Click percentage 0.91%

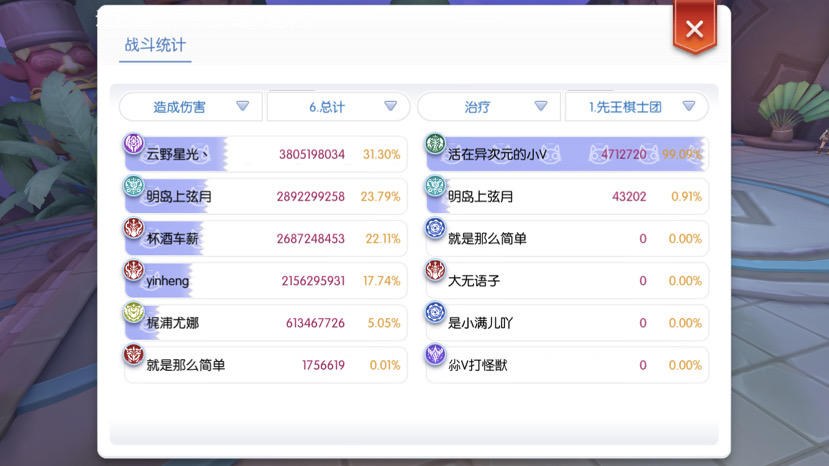click(686, 197)
